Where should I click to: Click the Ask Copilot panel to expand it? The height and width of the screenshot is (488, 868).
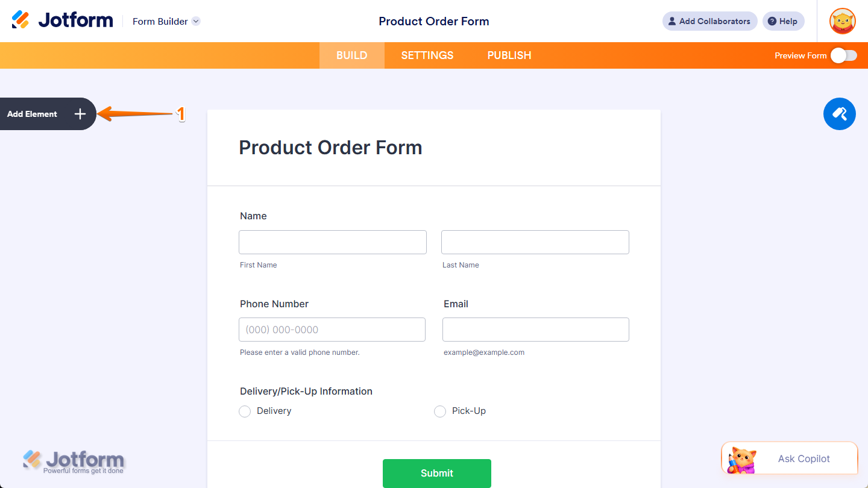pyautogui.click(x=805, y=458)
